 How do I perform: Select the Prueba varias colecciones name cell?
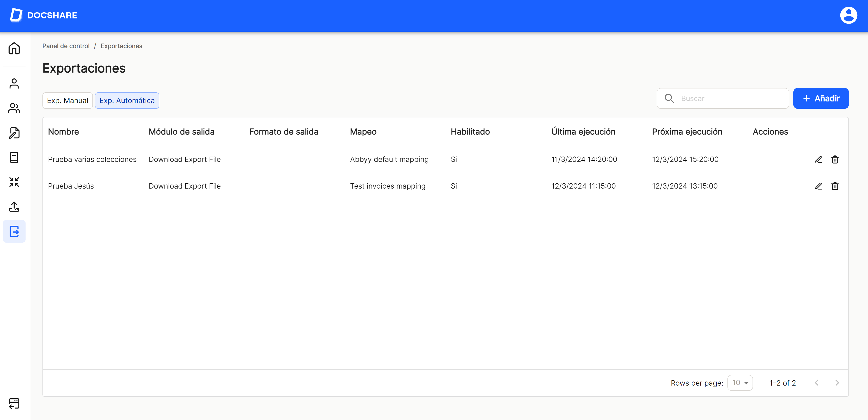(92, 159)
